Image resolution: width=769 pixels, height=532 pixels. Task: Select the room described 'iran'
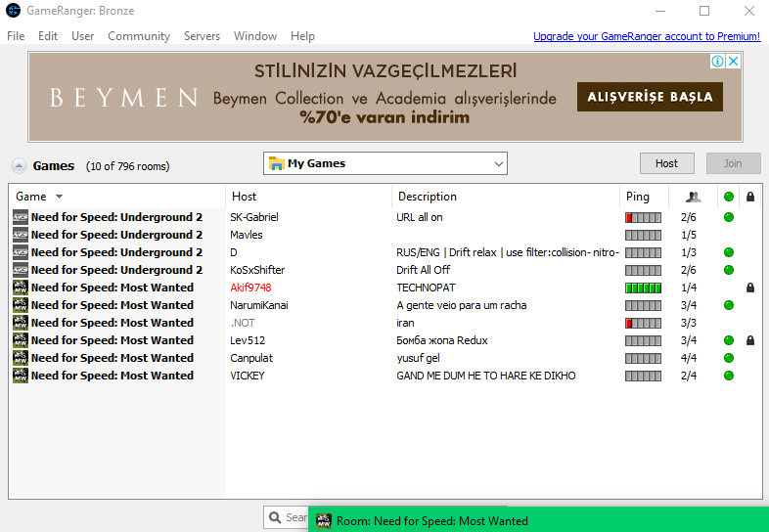405,323
